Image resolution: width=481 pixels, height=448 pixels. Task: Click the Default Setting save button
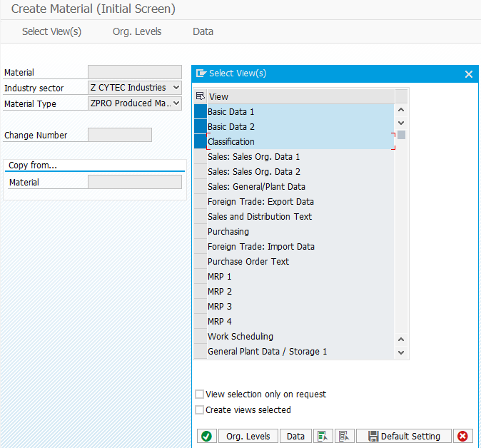[404, 436]
